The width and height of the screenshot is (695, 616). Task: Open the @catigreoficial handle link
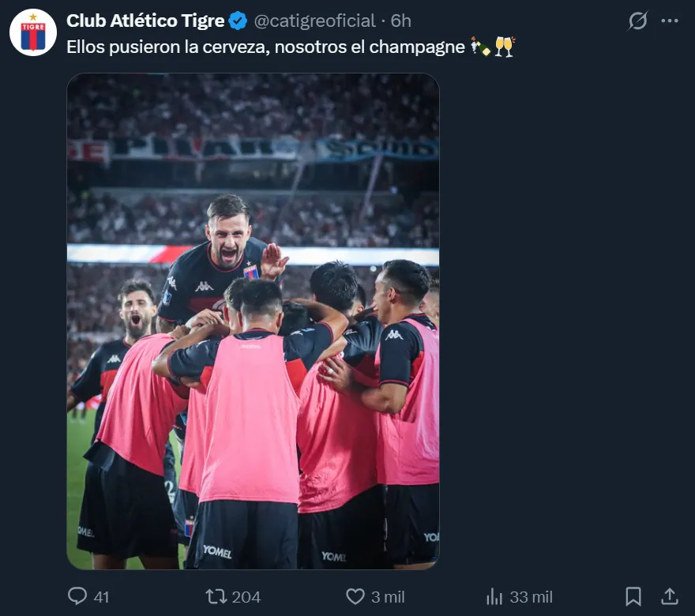point(314,21)
